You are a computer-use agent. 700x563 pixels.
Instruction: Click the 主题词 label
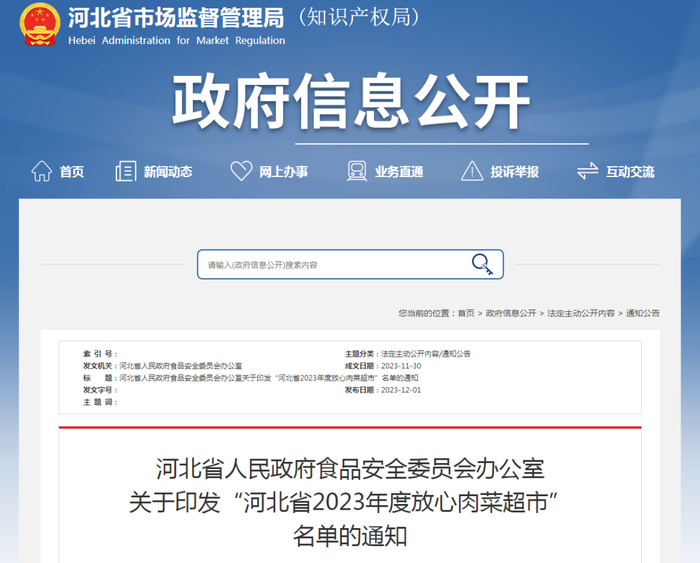coord(100,402)
